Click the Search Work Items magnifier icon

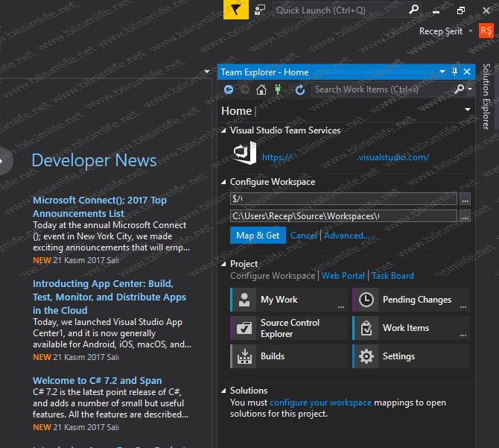460,89
